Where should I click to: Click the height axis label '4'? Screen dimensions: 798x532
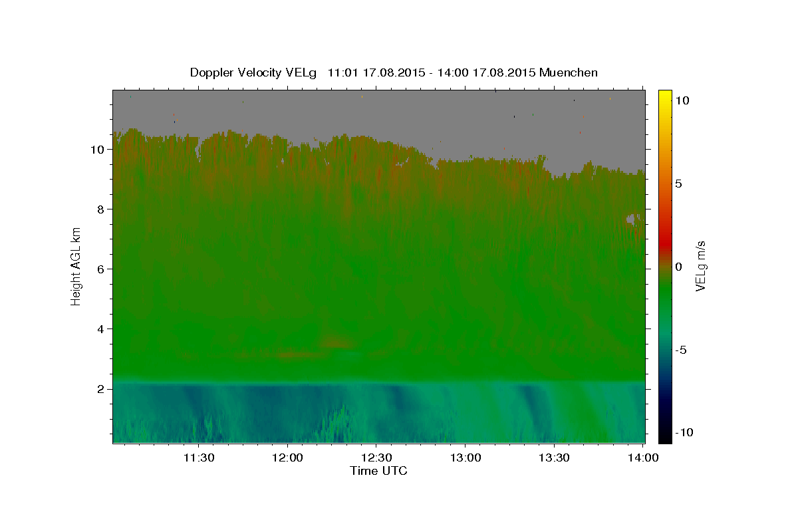coord(101,329)
